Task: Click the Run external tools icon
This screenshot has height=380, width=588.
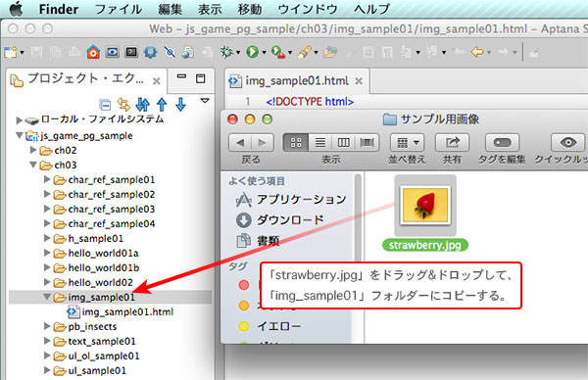Action: coord(278,52)
